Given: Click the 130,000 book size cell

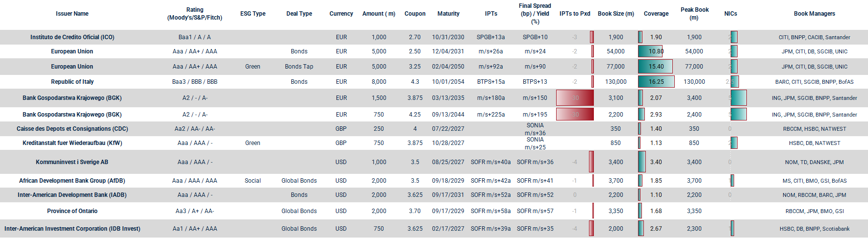Looking at the screenshot, I should (615, 82).
